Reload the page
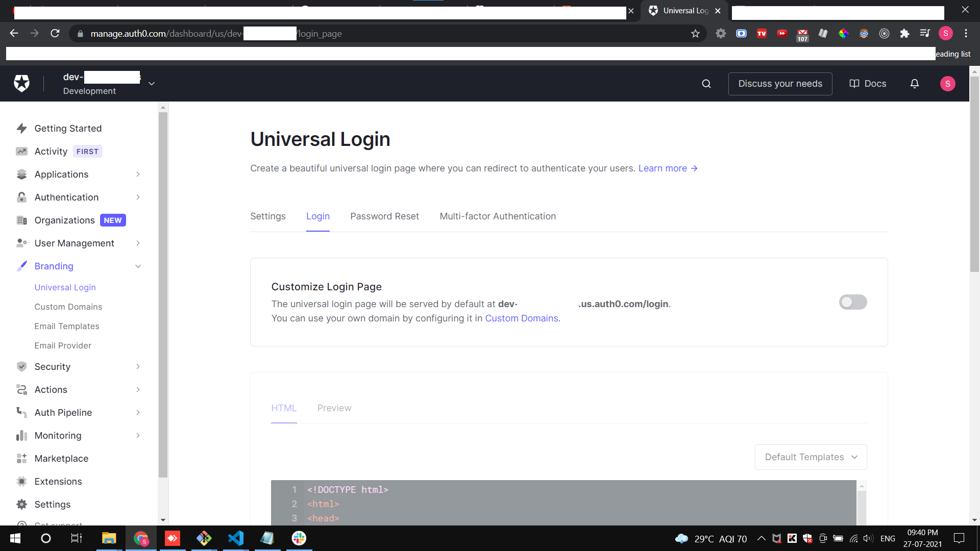 click(x=55, y=34)
